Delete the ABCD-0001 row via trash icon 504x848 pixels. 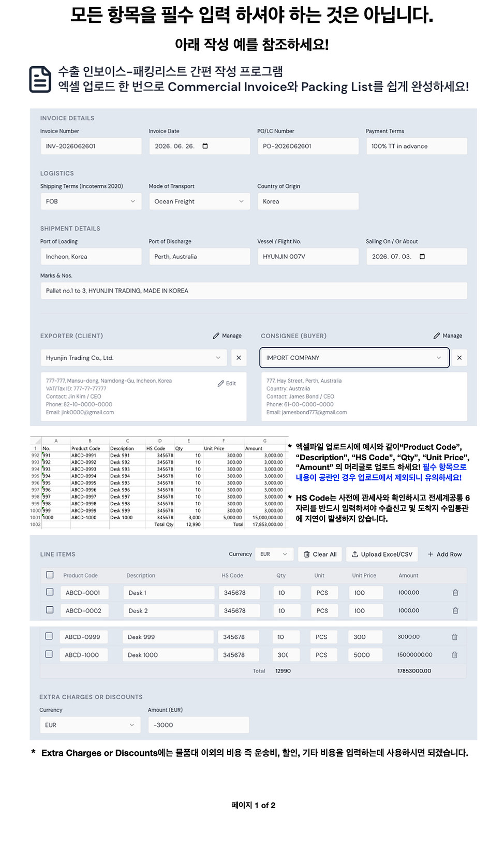click(455, 593)
